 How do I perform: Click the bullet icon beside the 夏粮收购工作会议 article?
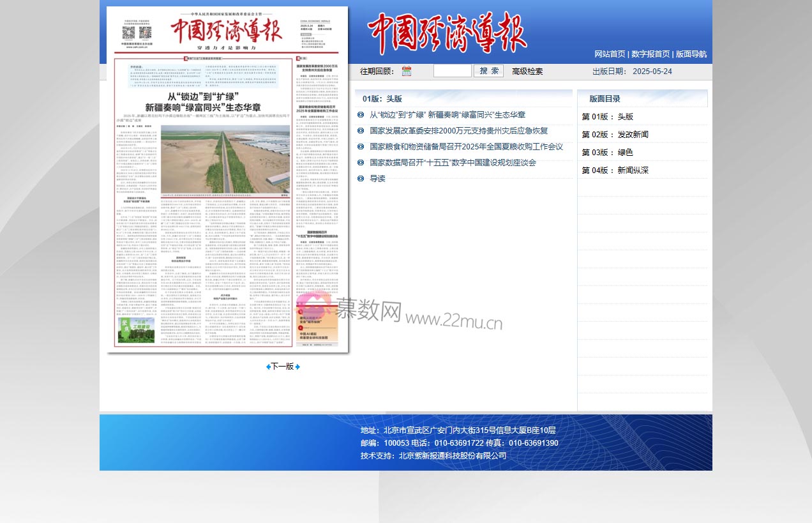(x=361, y=147)
